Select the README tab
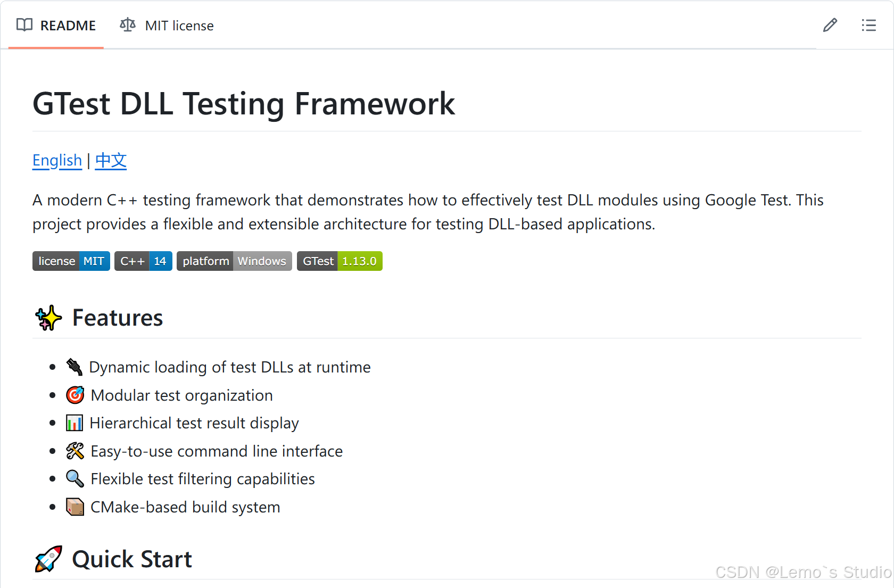 tap(68, 25)
